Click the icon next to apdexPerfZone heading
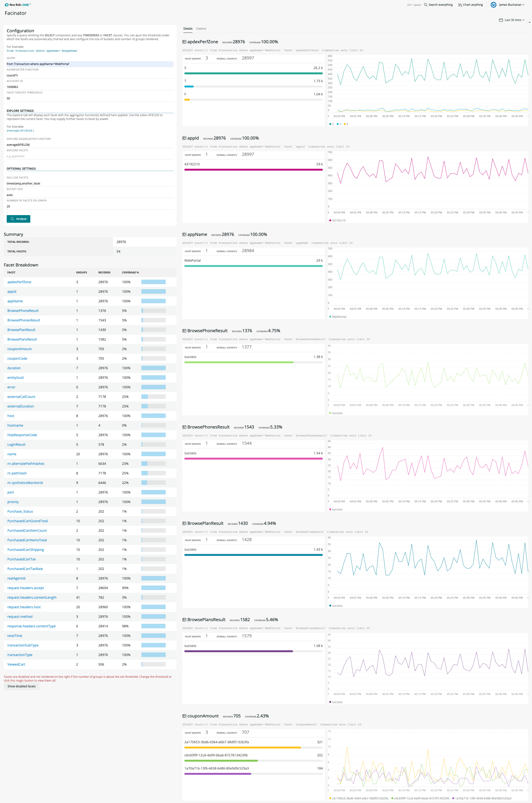Viewport: 532px width, 803px height. click(184, 42)
